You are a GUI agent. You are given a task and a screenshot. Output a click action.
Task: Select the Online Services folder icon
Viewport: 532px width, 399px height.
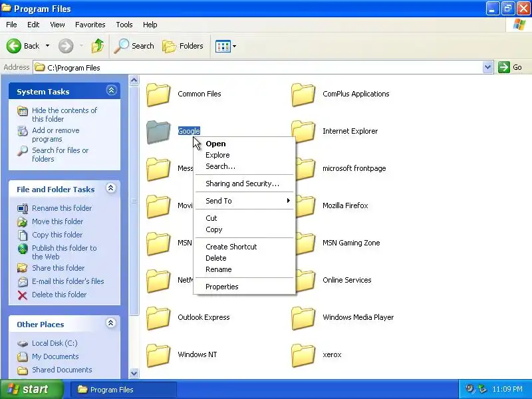tap(305, 281)
